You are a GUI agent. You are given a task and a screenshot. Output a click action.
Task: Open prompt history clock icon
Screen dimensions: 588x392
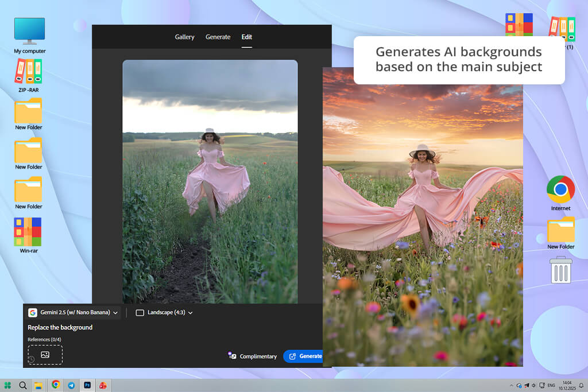pos(31,360)
